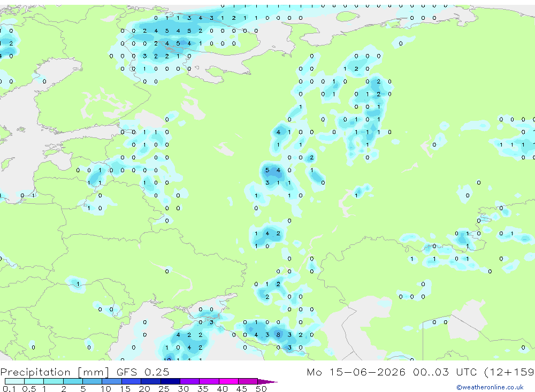535x392 pixels.
Task: Click the precipitation value '8' on the map
Action: [278, 335]
